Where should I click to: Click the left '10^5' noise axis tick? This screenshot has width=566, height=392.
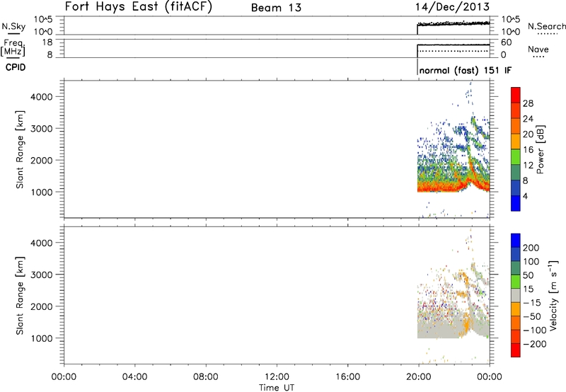pos(43,20)
